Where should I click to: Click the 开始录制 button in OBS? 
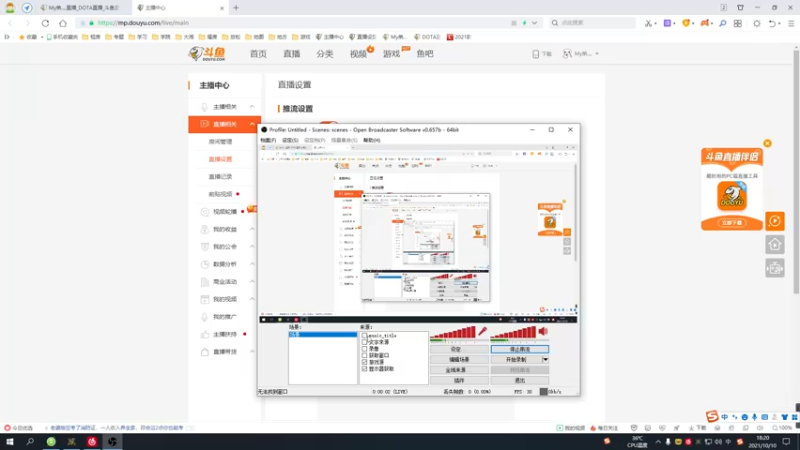coord(516,360)
